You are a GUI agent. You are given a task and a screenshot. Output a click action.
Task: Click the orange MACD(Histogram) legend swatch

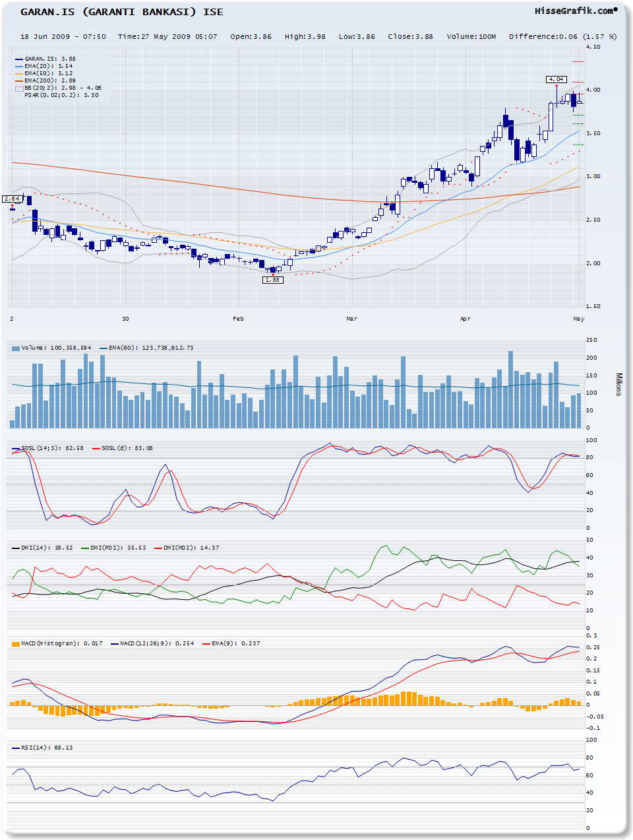(16, 643)
